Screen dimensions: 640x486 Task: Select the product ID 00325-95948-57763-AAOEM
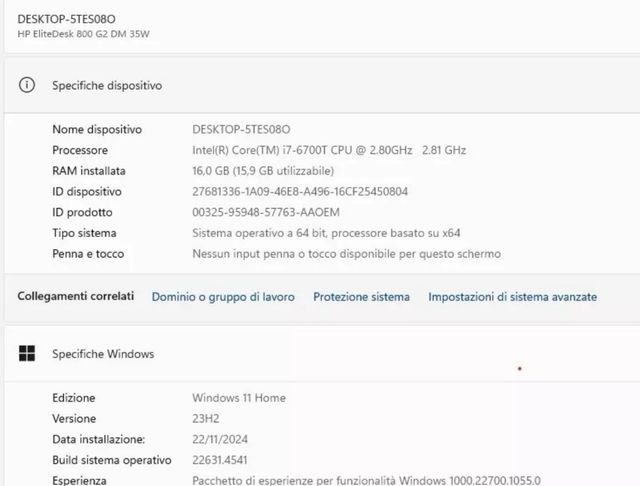point(266,213)
